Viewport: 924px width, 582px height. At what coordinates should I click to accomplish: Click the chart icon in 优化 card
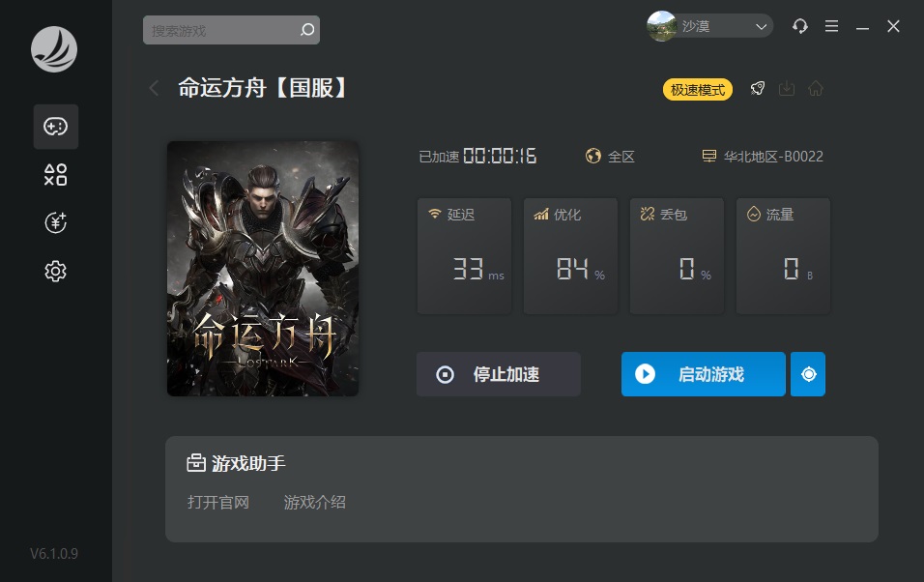[x=541, y=214]
